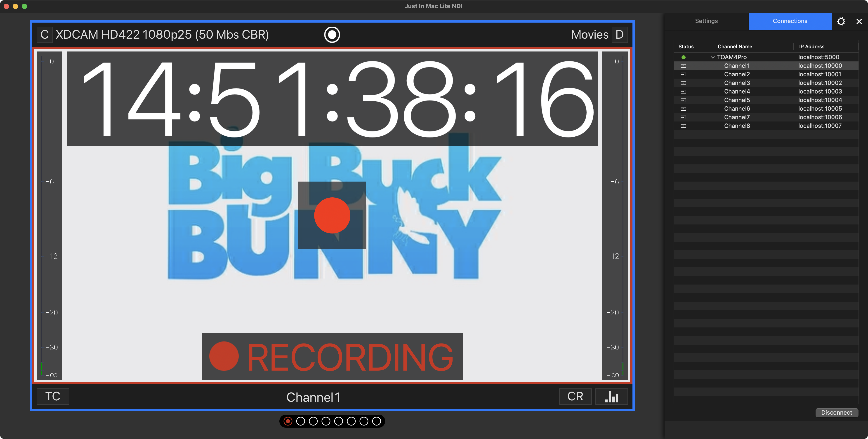
Task: Click the status icon for Channel2
Action: [x=683, y=74]
